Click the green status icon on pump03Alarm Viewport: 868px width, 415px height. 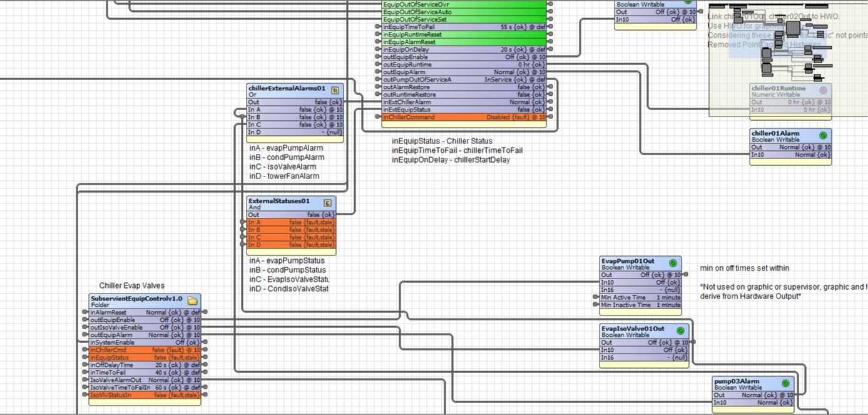(785, 383)
